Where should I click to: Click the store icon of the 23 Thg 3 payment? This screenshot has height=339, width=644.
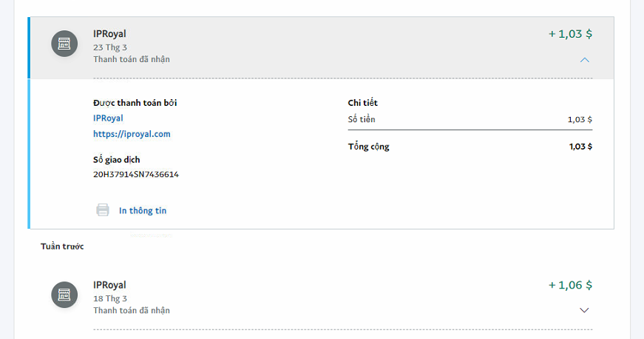pyautogui.click(x=64, y=44)
